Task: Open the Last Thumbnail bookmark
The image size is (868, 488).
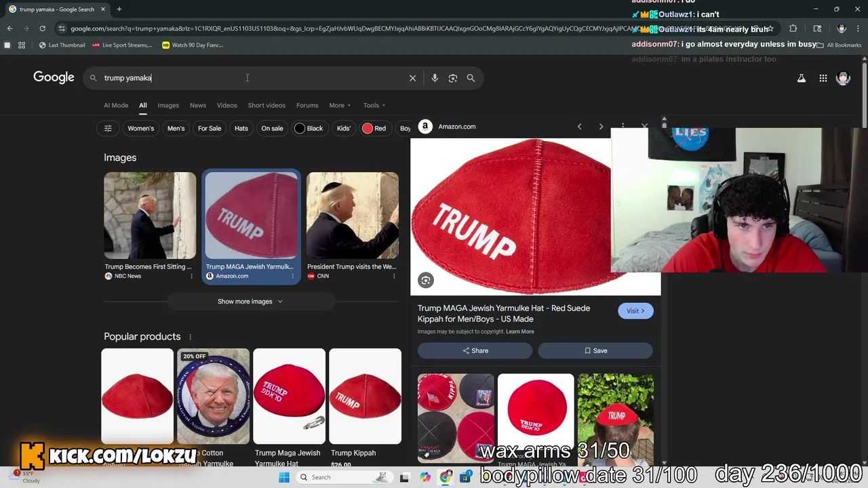Action: pyautogui.click(x=62, y=45)
